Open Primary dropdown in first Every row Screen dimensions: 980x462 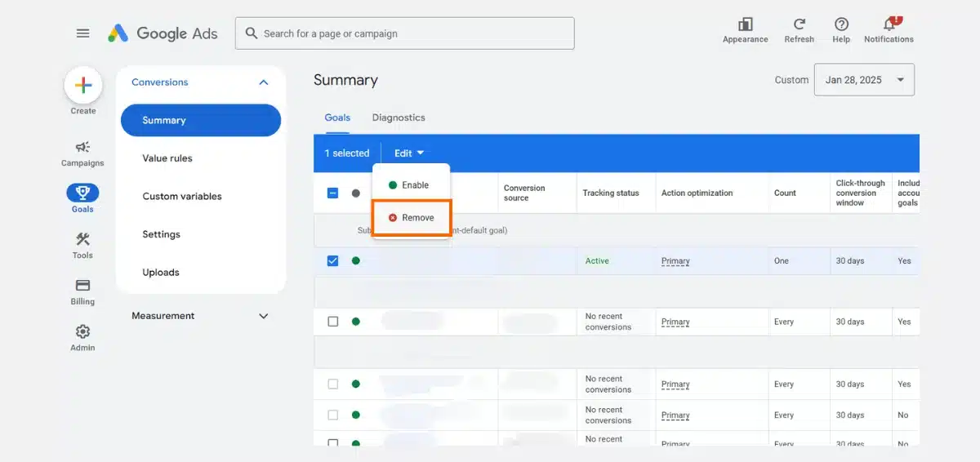(675, 322)
